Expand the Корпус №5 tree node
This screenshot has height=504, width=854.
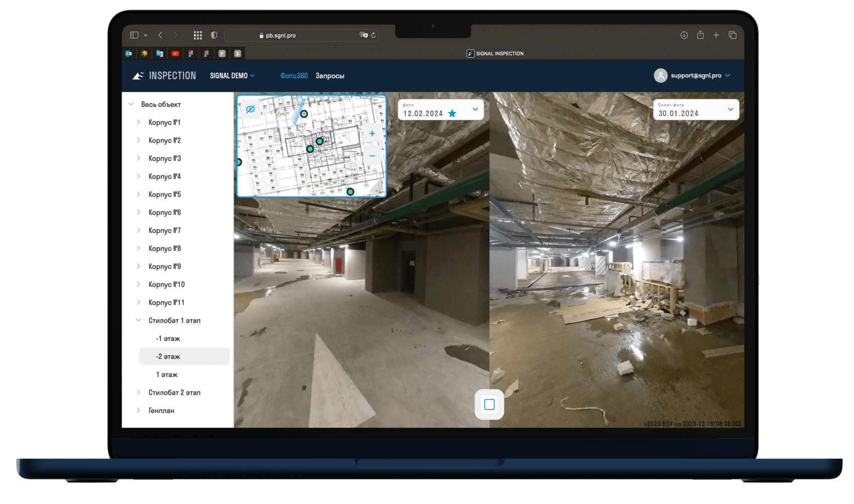pyautogui.click(x=138, y=194)
